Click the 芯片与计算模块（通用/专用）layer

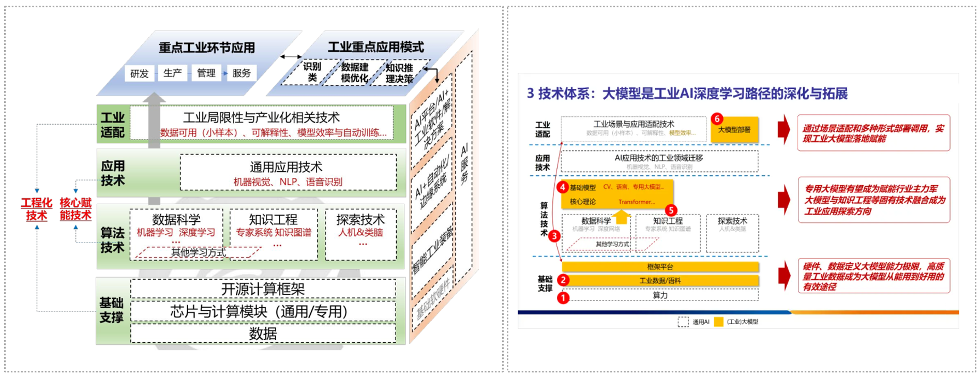[263, 311]
